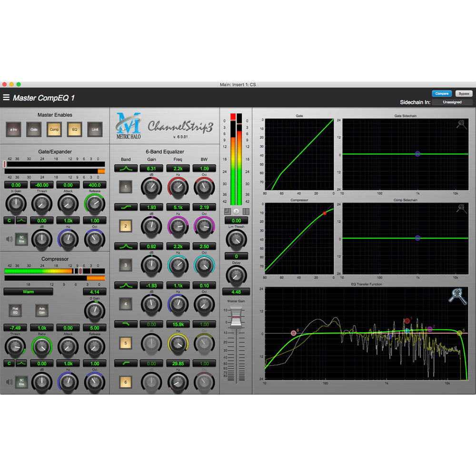This screenshot has width=476, height=476.
Task: Open the Gate/Expander sidechain filter shape menu
Action: tap(21, 220)
